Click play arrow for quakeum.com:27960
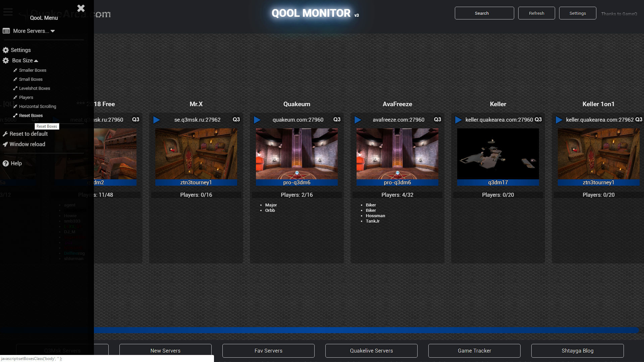Image resolution: width=644 pixels, height=362 pixels. (x=257, y=120)
